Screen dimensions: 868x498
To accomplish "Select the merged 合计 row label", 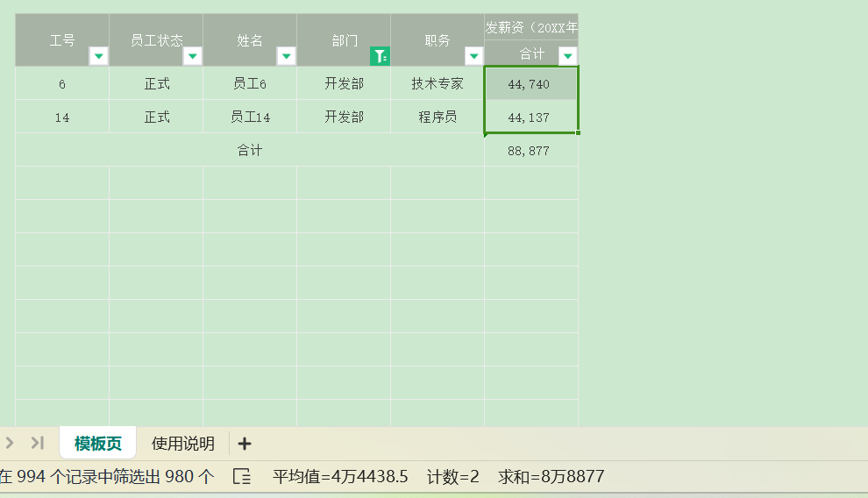I will coord(250,150).
